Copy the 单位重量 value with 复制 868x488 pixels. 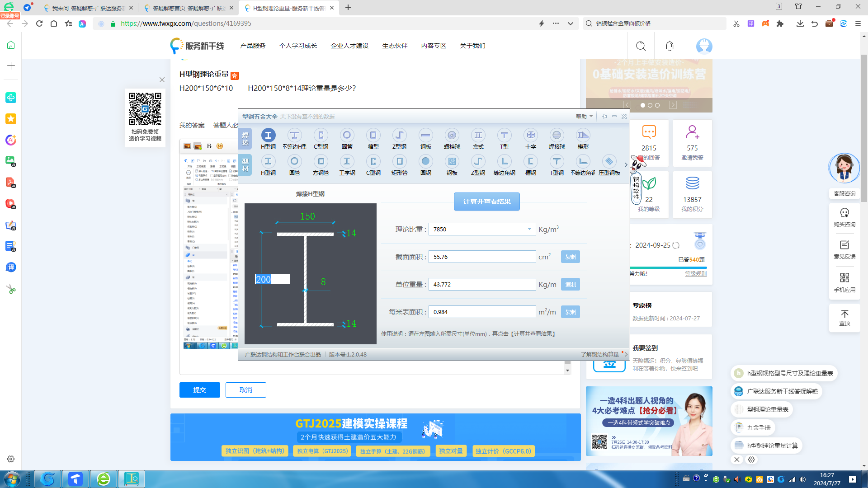point(571,284)
